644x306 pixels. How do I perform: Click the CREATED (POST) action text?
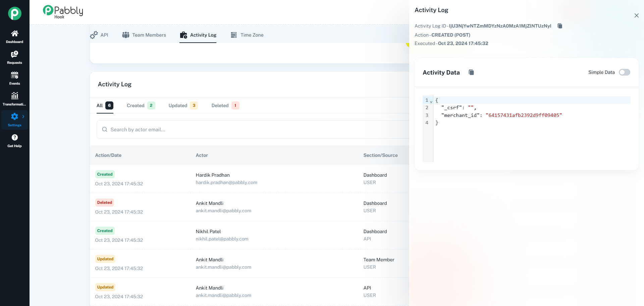pos(451,35)
